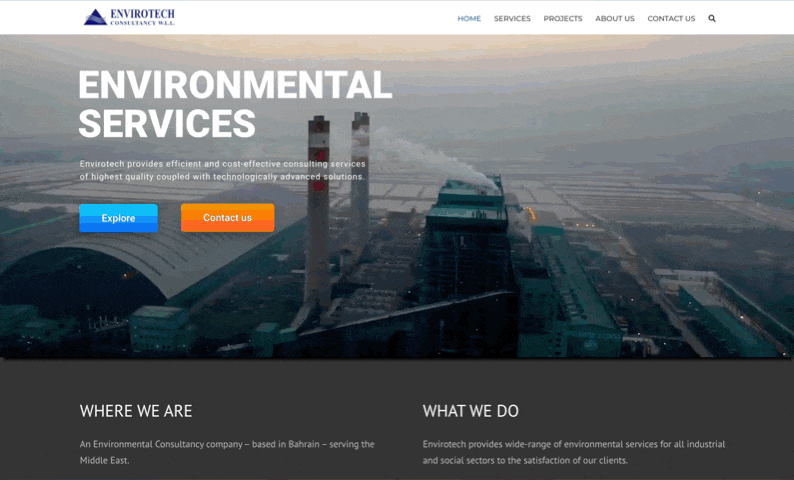794x480 pixels.
Task: Click the hero description about consulting services
Action: point(223,170)
